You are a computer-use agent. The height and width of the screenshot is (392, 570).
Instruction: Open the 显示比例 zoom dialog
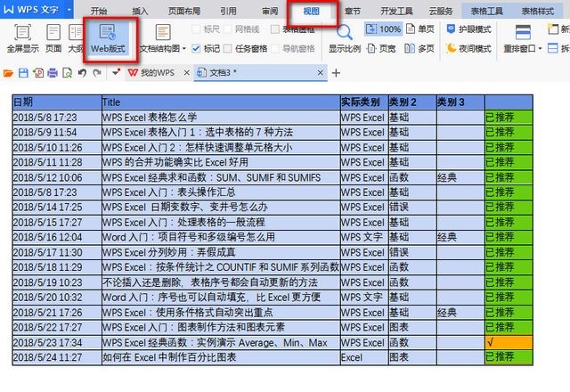click(345, 37)
